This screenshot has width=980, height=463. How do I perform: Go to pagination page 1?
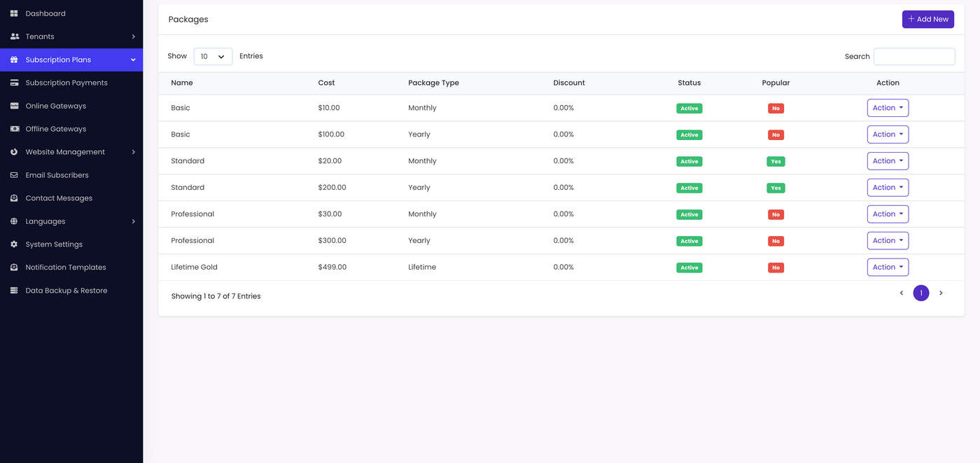tap(921, 293)
